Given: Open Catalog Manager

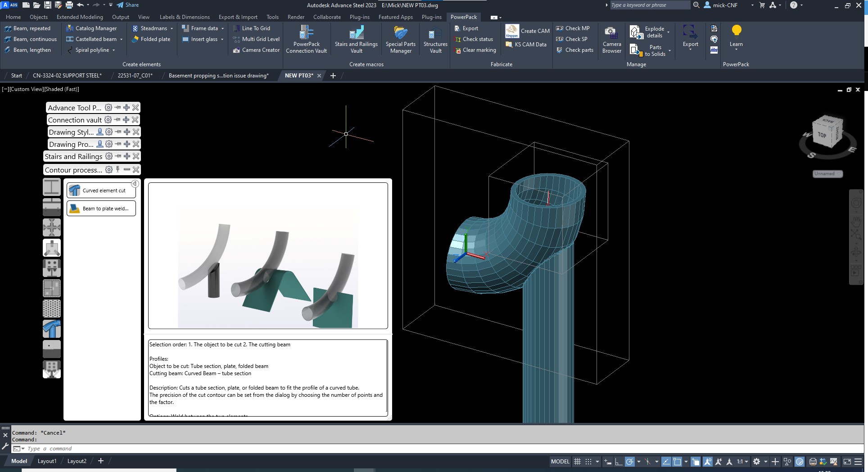Looking at the screenshot, I should pos(91,28).
